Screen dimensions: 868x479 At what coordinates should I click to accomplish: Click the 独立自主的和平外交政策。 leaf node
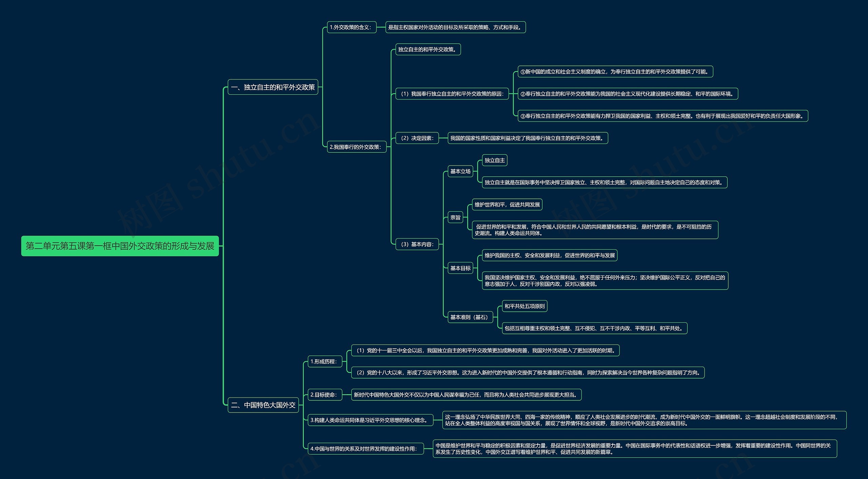[428, 50]
